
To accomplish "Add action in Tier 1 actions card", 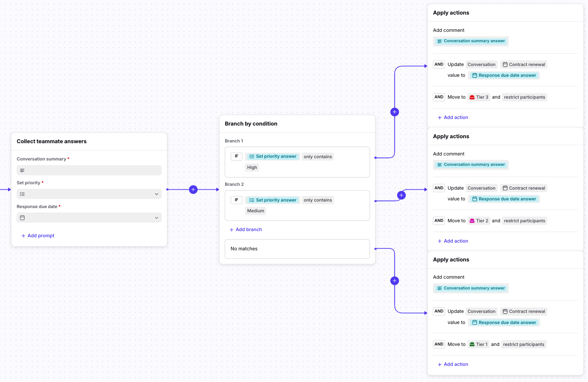I will tap(453, 364).
